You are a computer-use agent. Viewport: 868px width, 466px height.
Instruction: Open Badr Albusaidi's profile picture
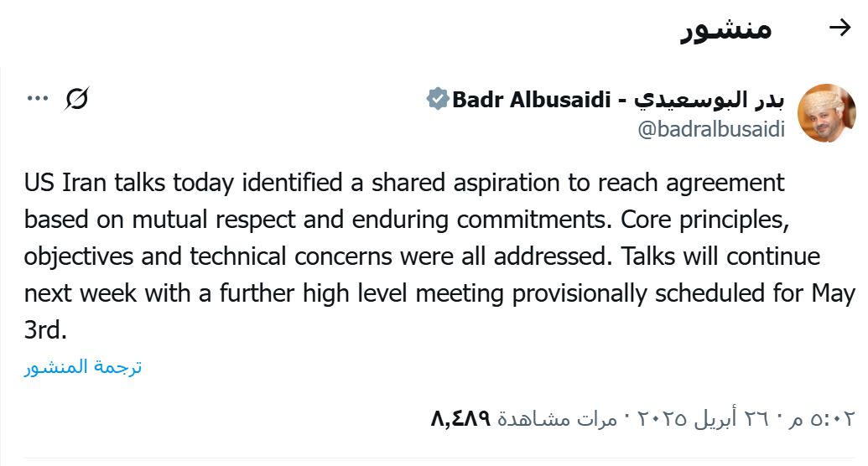(826, 113)
